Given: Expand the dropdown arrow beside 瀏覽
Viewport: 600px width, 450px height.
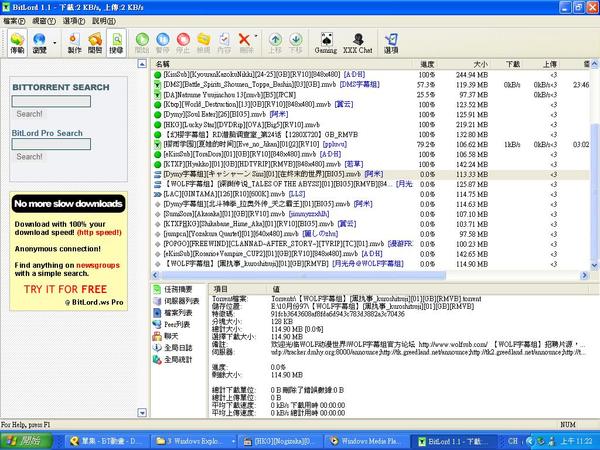Looking at the screenshot, I should (54, 43).
